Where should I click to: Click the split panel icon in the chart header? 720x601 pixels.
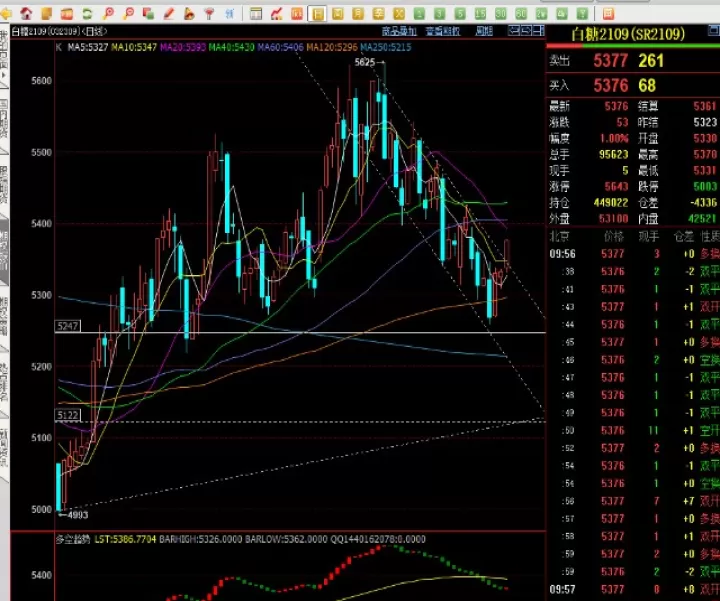pyautogui.click(x=539, y=31)
